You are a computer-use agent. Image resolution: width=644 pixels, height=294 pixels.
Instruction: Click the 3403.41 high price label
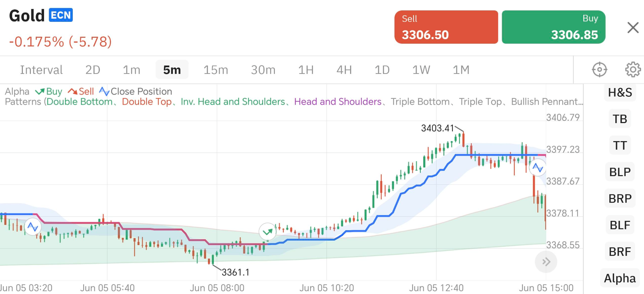(x=437, y=128)
